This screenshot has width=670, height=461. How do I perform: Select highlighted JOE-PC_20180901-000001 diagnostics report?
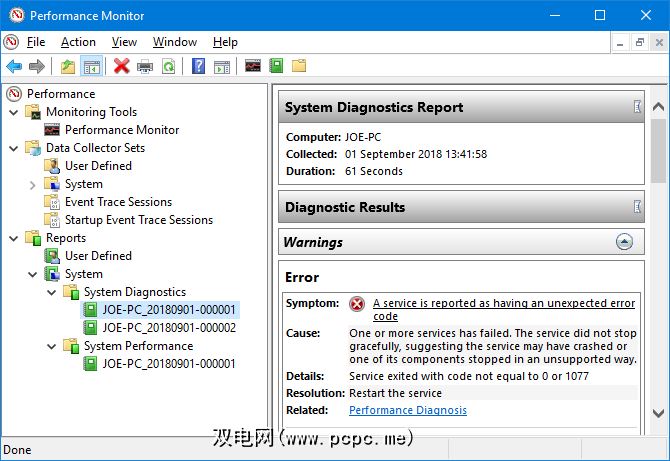click(x=169, y=310)
